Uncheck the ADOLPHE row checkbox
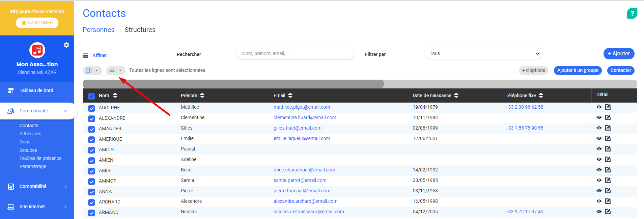The width and height of the screenshot is (644, 219). 91,108
